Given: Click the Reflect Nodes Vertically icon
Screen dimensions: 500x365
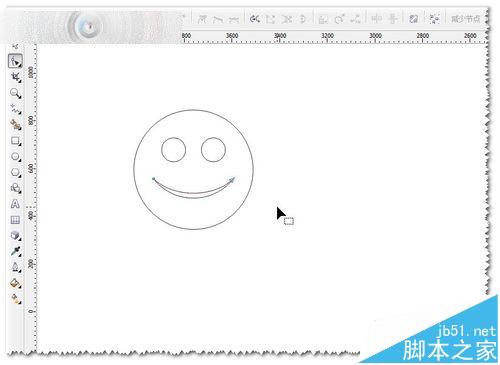Looking at the screenshot, I should [393, 19].
